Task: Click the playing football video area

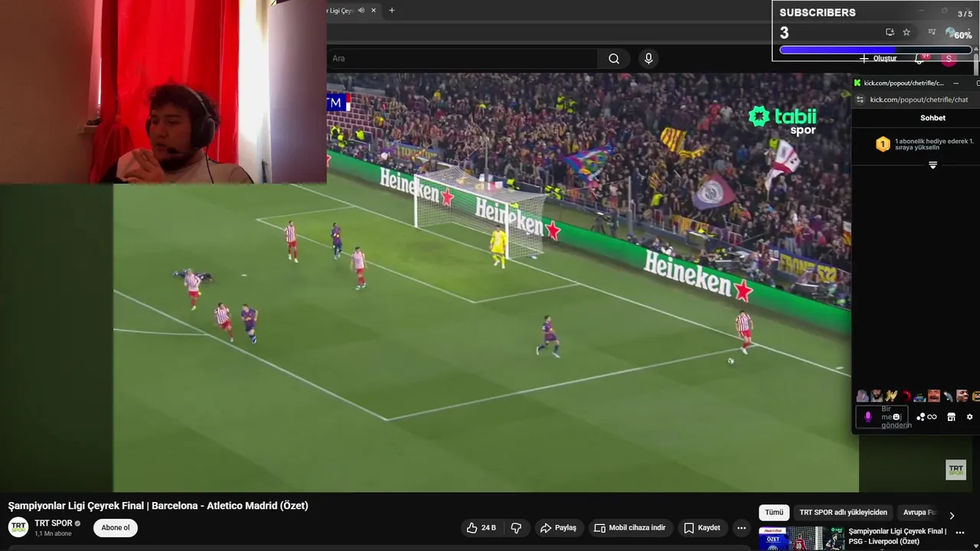Action: click(x=485, y=282)
